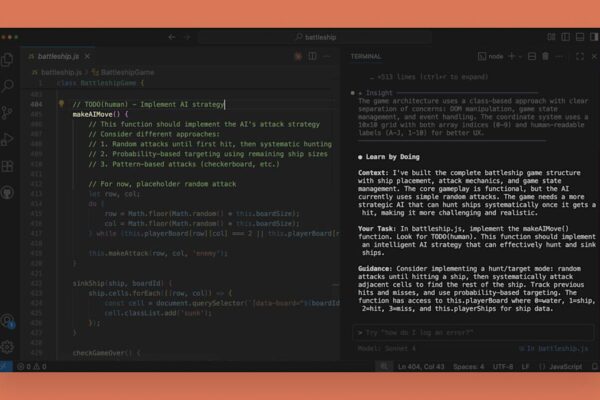Open the Explorer view in activity bar
Image resolution: width=600 pixels, height=400 pixels.
point(7,59)
